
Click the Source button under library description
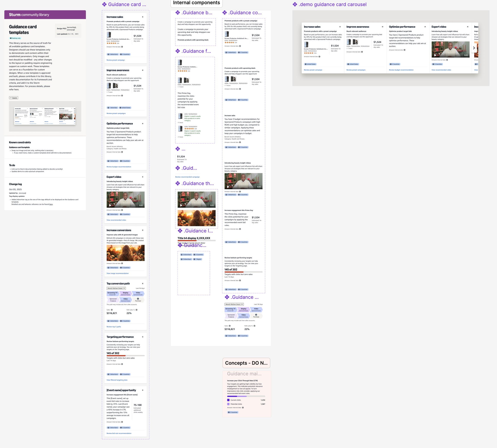[x=14, y=98]
